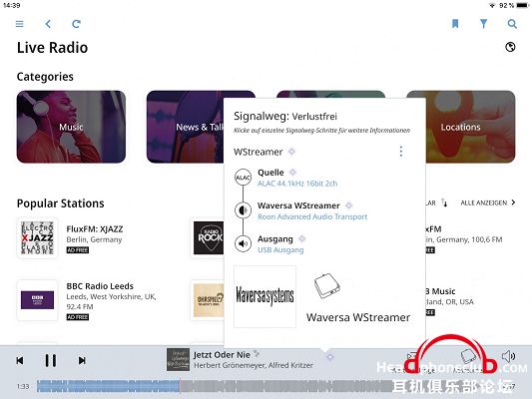Open the bookmarks icon
The width and height of the screenshot is (532, 399).
click(x=455, y=24)
